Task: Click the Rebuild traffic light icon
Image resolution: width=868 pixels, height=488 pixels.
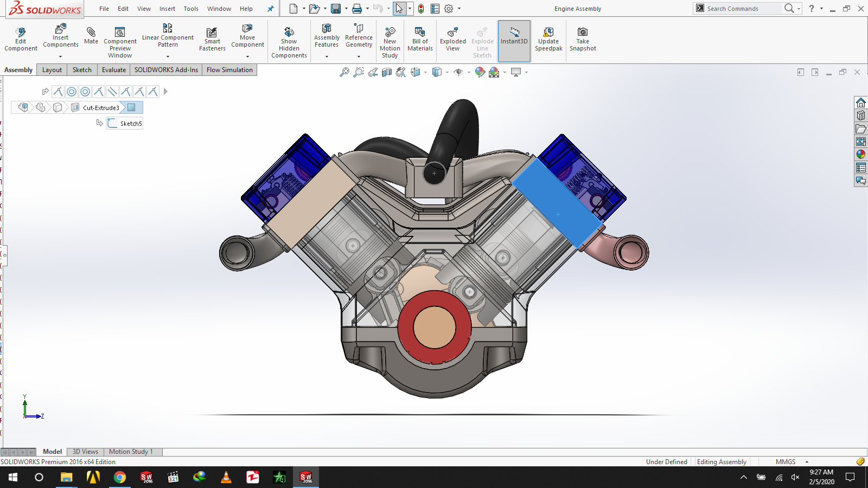Action: click(421, 9)
